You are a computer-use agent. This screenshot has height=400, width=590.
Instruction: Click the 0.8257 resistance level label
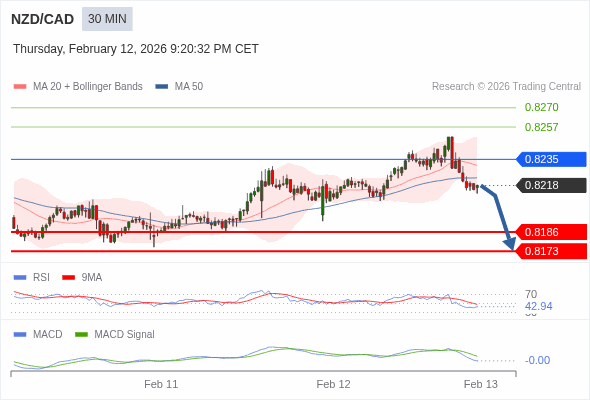541,127
